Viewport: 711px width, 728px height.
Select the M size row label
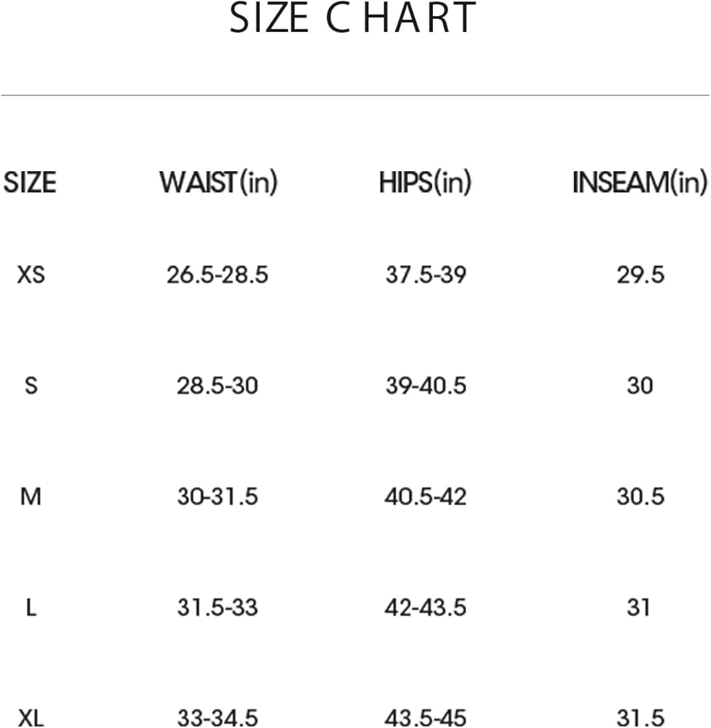[31, 497]
